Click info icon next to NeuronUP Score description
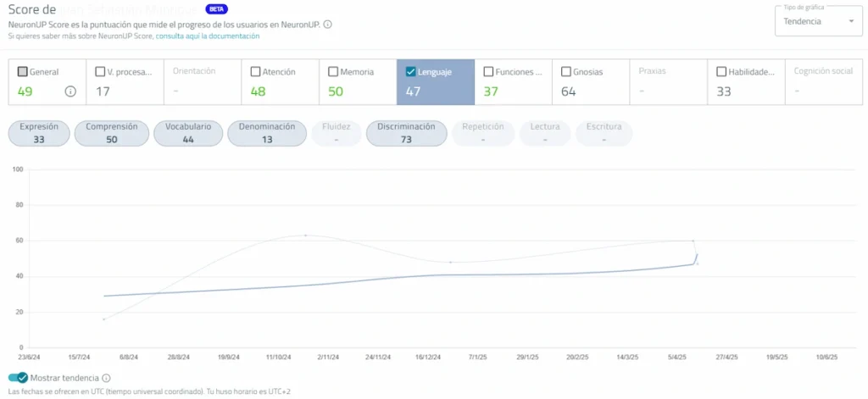 click(328, 25)
